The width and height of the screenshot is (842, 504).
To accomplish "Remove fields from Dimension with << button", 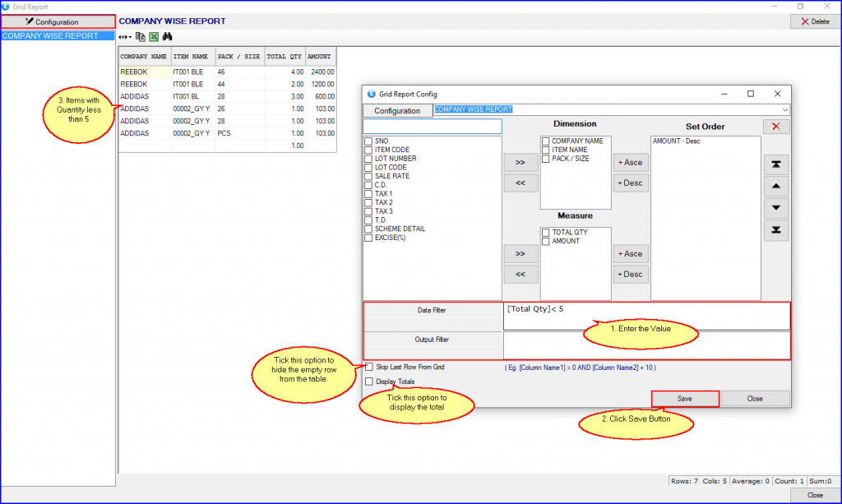I will click(x=520, y=183).
